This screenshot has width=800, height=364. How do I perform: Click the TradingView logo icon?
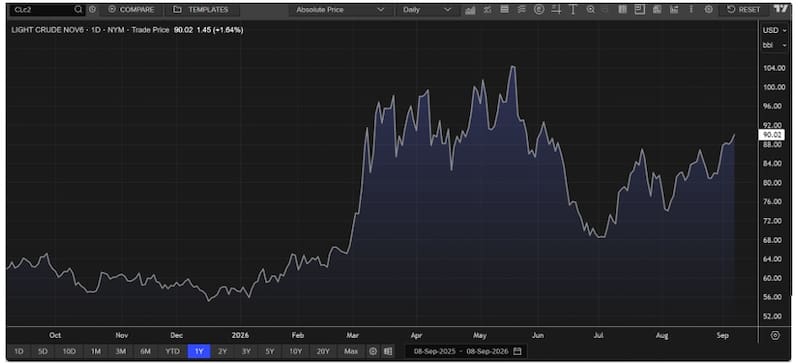pos(780,9)
